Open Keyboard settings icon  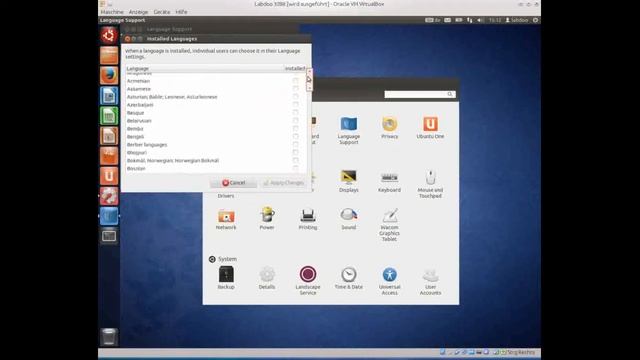coord(389,181)
